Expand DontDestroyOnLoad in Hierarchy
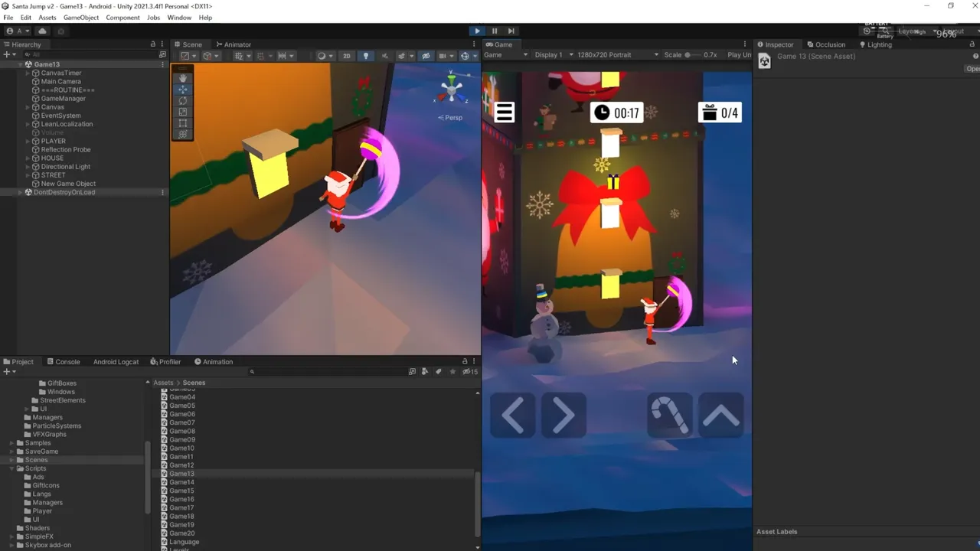This screenshot has height=551, width=980. click(x=21, y=192)
